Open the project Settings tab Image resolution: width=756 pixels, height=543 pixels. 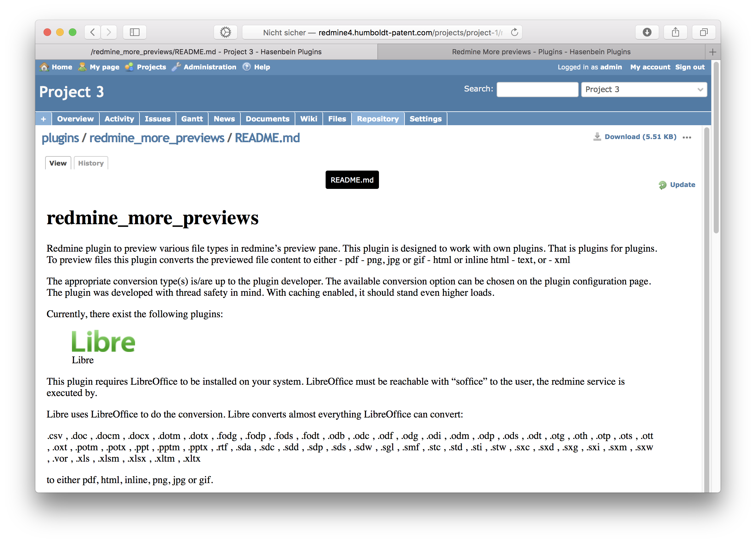[425, 119]
